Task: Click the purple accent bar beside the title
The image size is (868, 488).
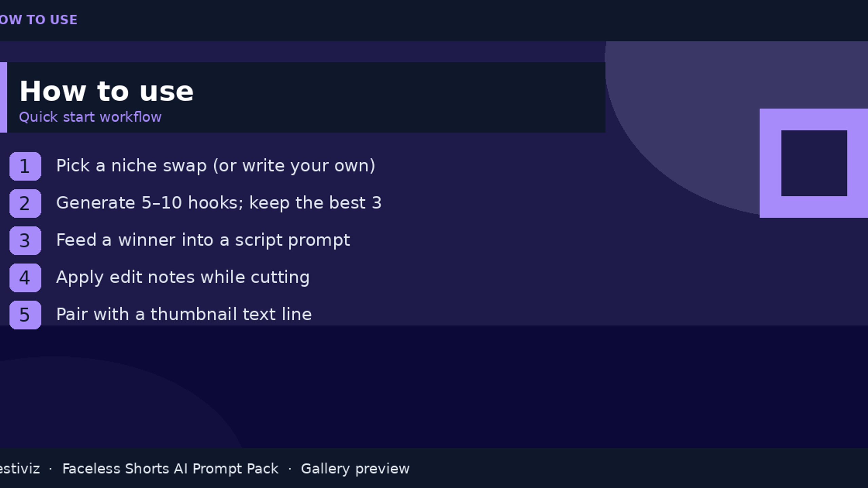Action: tap(3, 97)
